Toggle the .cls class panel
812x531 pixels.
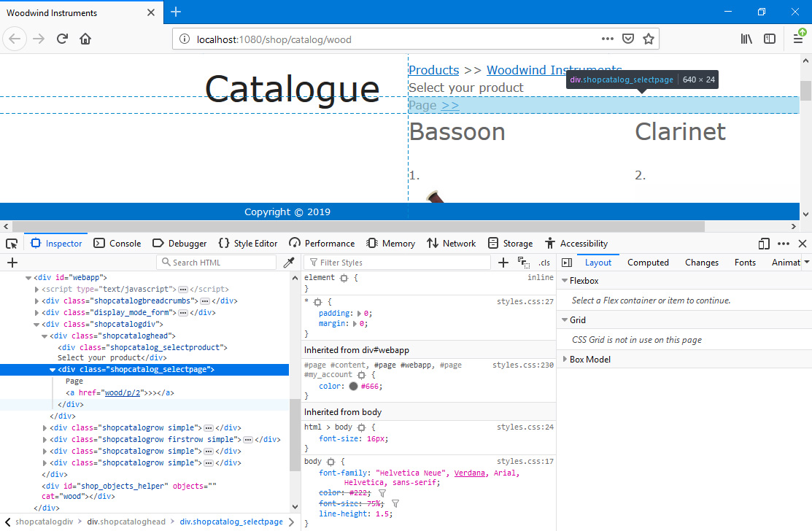[x=544, y=263]
